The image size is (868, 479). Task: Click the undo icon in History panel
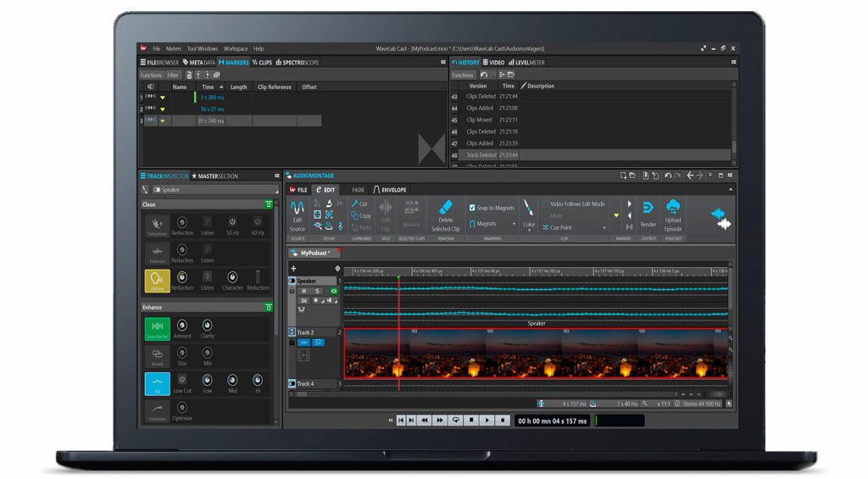[484, 75]
